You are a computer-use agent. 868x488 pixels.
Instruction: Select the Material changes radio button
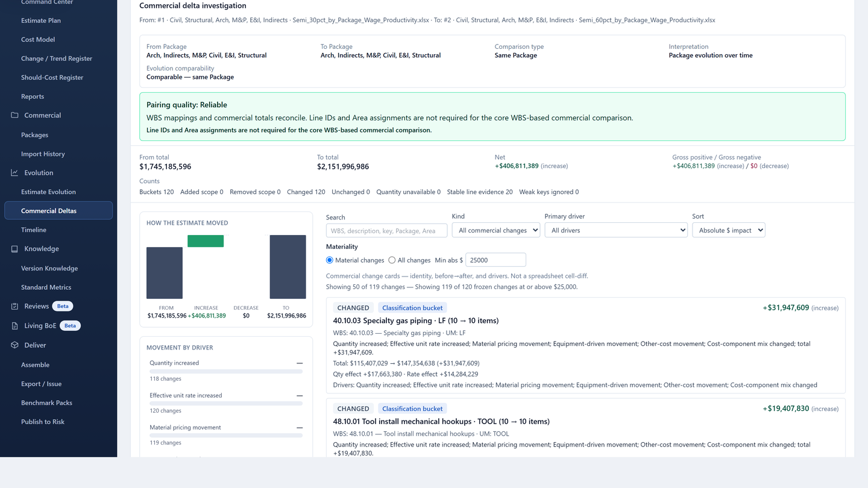point(330,260)
